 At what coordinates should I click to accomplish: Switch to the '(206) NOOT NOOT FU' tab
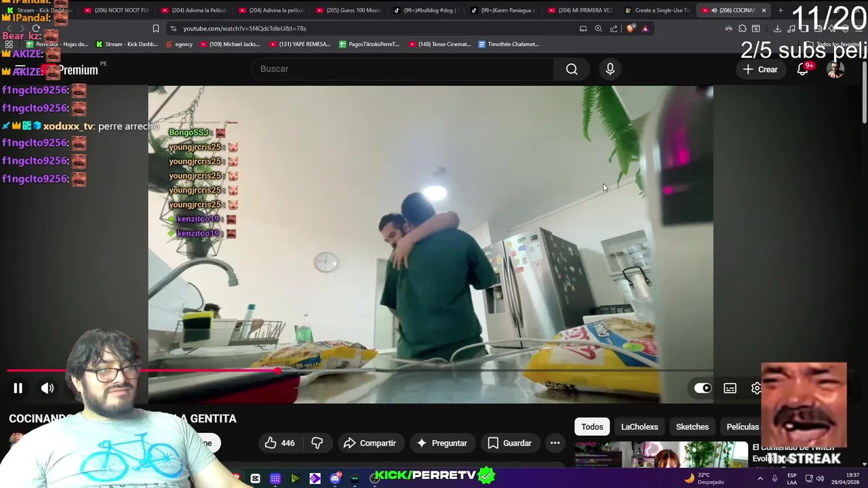pos(117,10)
